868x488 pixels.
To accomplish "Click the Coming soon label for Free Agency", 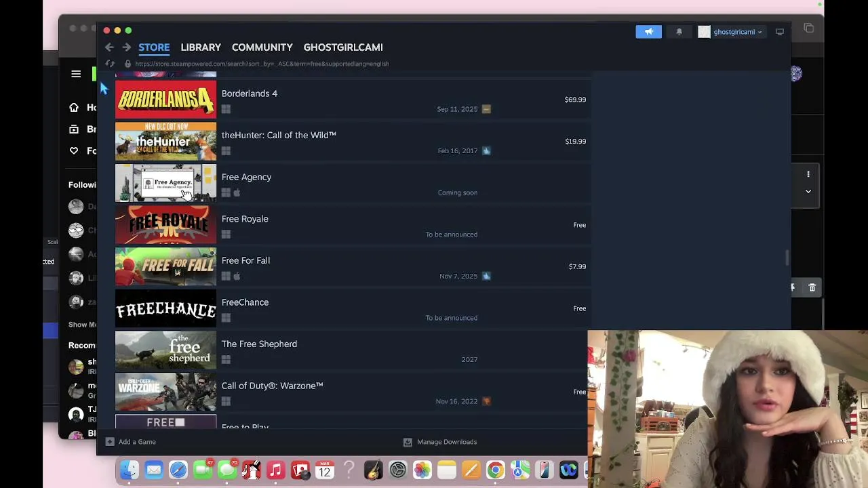I will click(x=458, y=192).
